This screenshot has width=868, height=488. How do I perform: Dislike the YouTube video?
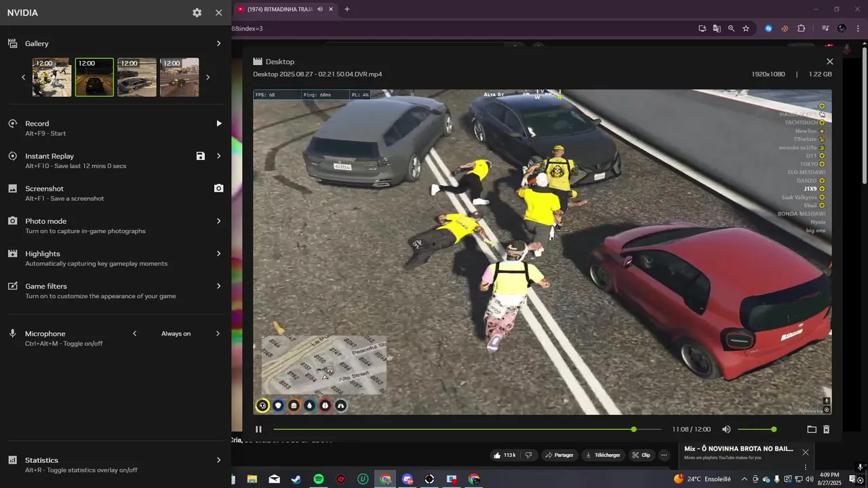(x=529, y=455)
